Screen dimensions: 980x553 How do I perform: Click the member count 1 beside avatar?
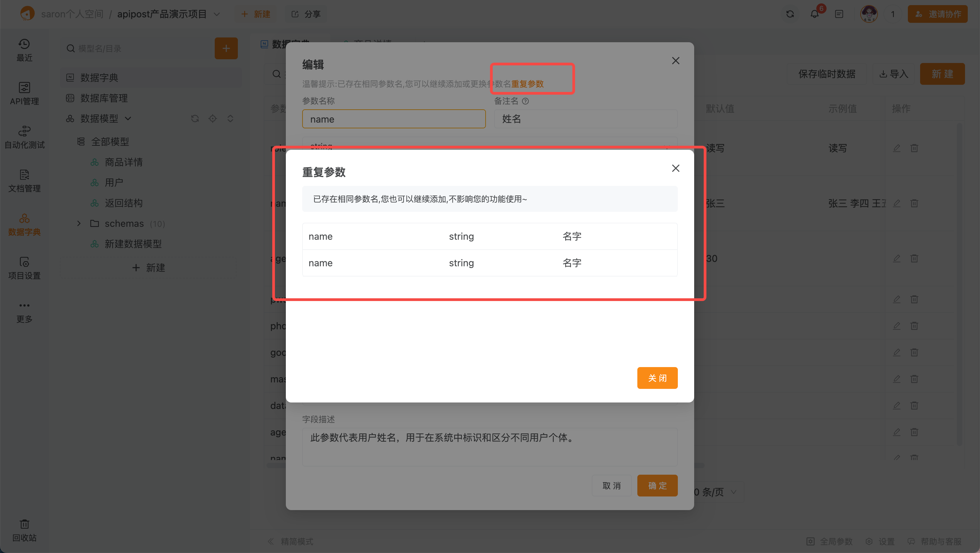pyautogui.click(x=893, y=14)
